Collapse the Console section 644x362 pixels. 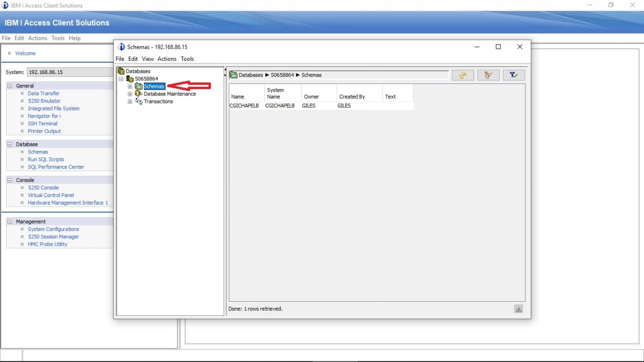10,180
